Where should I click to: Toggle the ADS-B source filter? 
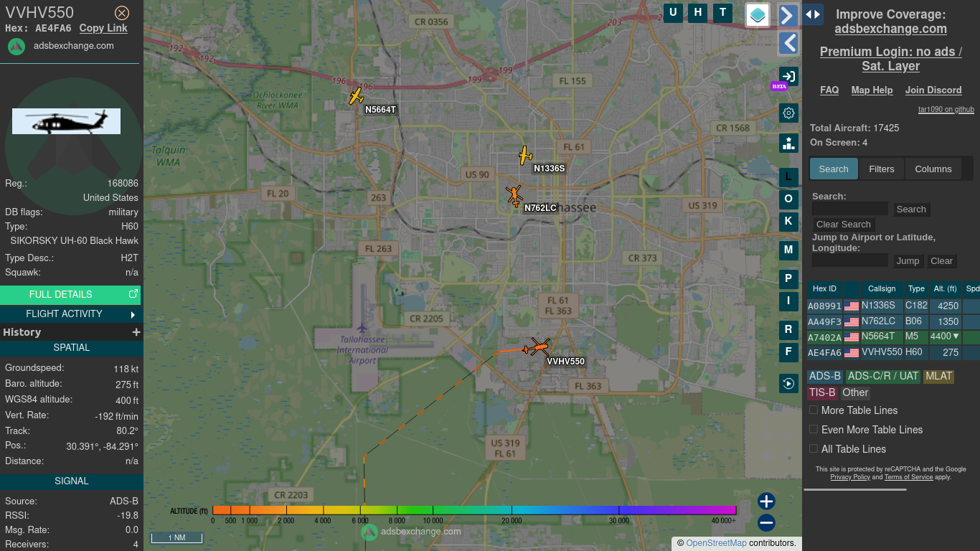[825, 376]
